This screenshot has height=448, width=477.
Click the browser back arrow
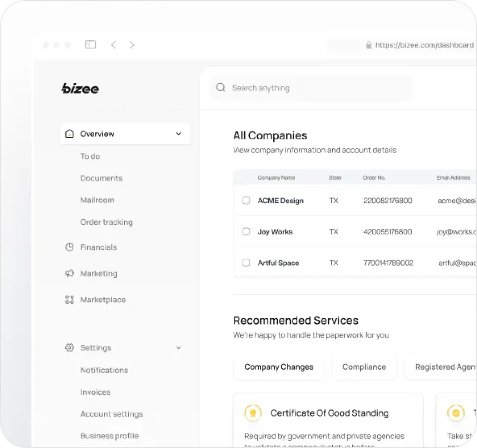point(114,45)
